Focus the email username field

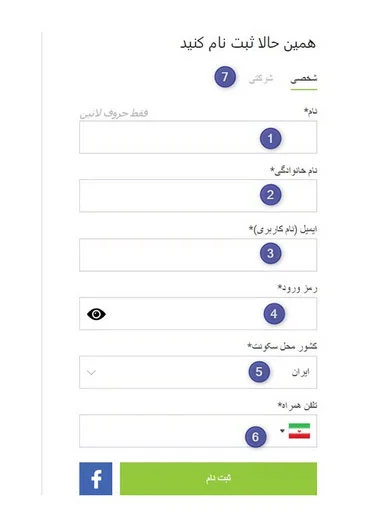click(198, 255)
